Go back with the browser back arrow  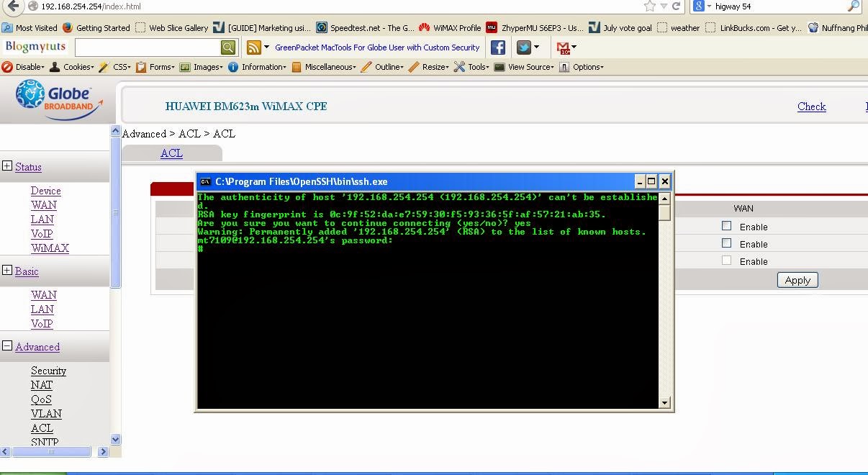coord(13,6)
